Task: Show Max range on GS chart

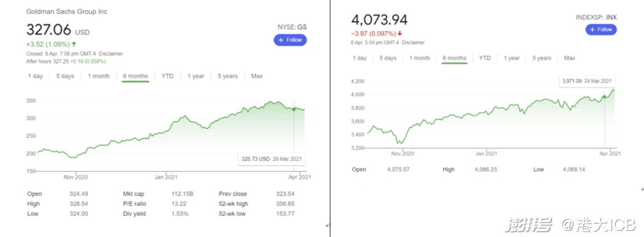Action: click(x=257, y=76)
